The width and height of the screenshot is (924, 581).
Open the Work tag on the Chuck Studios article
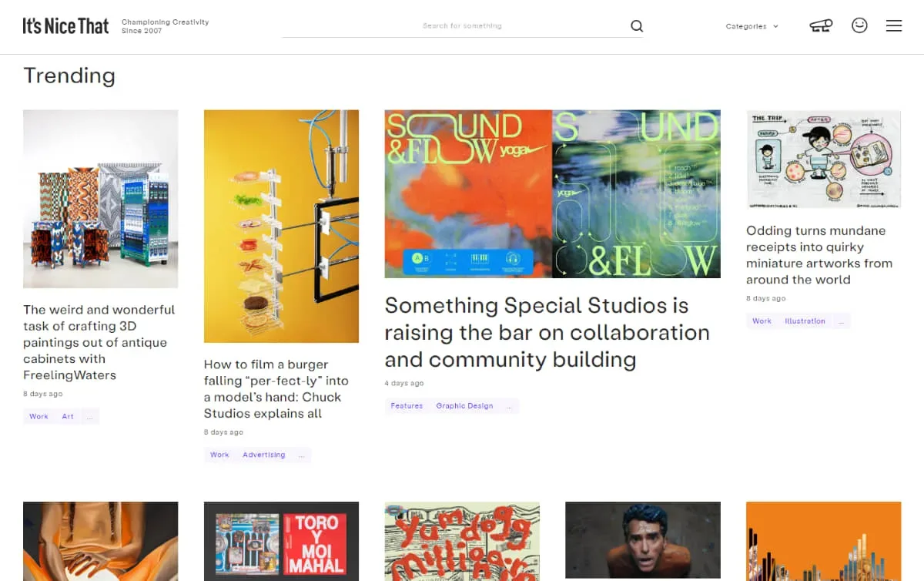219,455
